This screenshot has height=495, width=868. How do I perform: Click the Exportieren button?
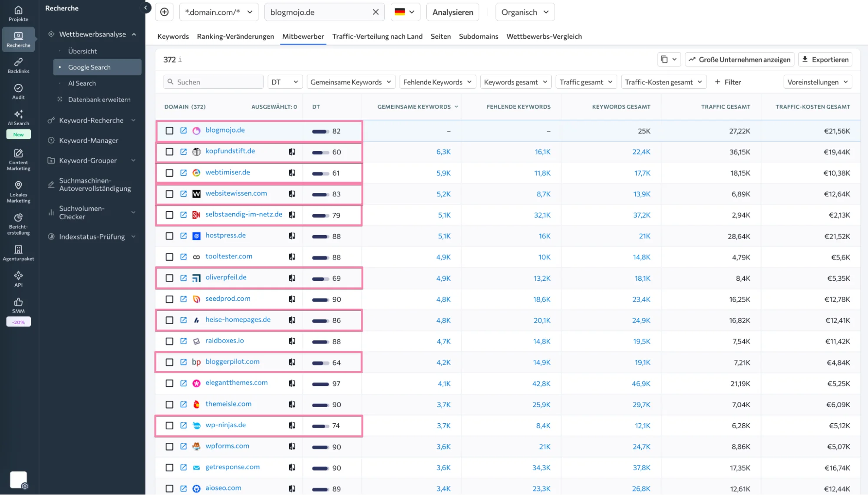pyautogui.click(x=825, y=60)
